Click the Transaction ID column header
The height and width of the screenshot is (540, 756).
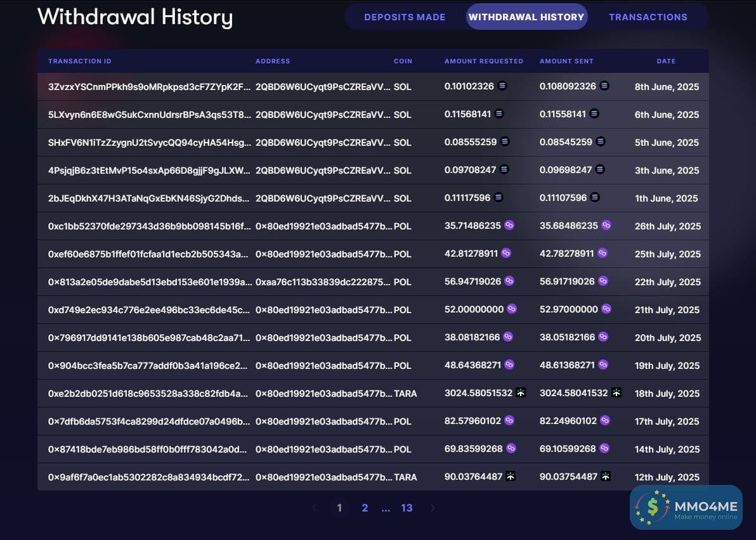(x=79, y=61)
